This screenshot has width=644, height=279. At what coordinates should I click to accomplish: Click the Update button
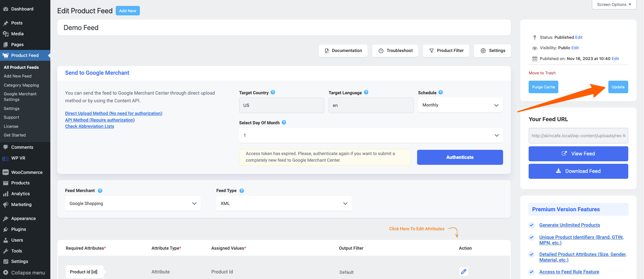point(618,87)
